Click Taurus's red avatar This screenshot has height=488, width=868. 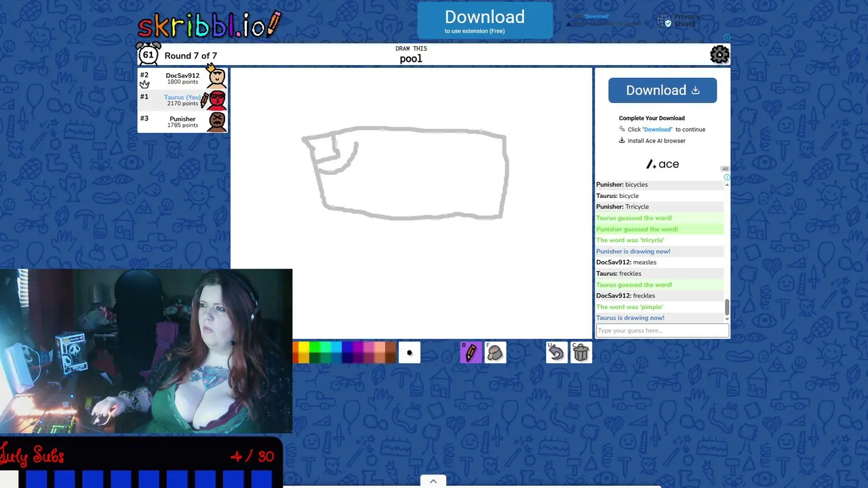216,100
